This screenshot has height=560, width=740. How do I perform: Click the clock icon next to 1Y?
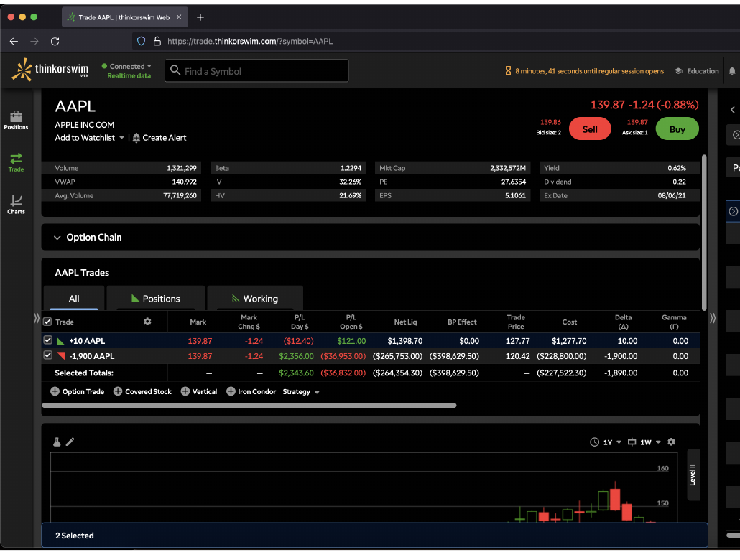click(x=594, y=442)
